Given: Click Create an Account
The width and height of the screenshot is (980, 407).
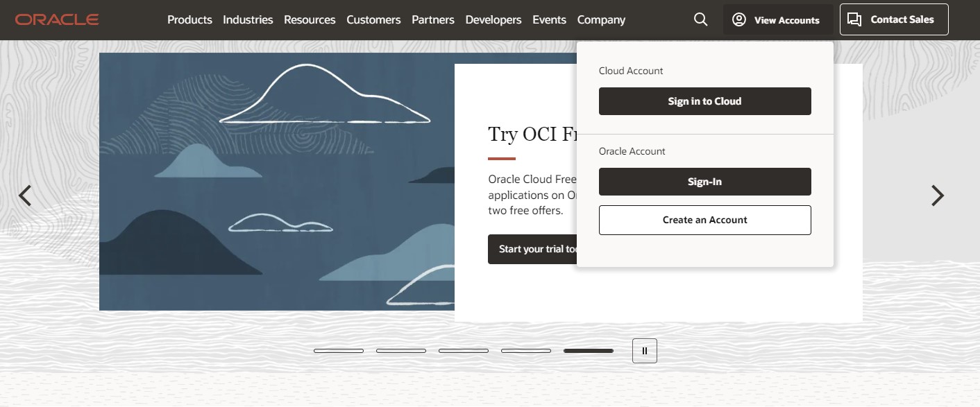Looking at the screenshot, I should click(x=705, y=220).
